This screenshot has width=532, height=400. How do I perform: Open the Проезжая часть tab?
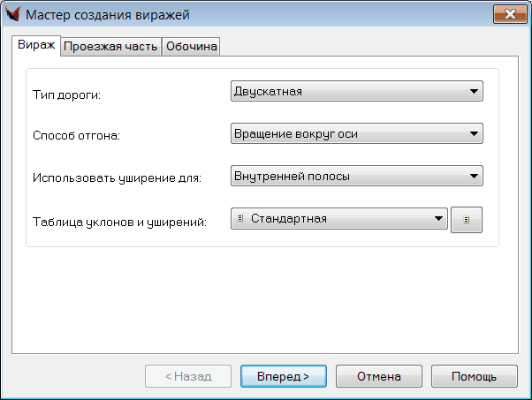tap(111, 47)
